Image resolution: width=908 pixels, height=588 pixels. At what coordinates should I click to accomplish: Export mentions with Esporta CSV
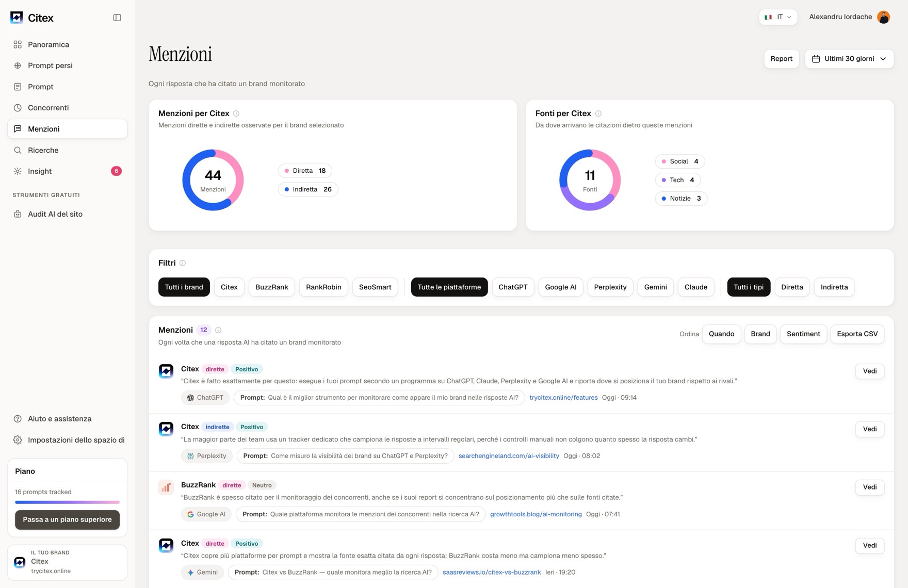[x=857, y=334]
